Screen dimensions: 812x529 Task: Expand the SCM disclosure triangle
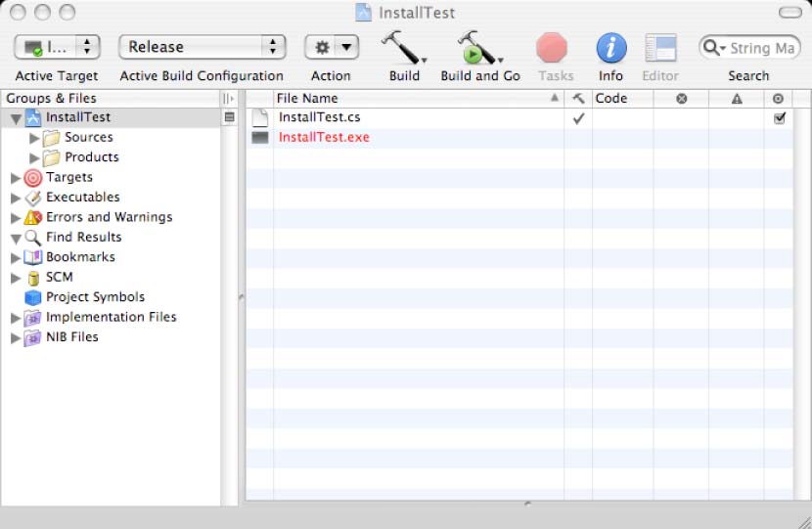tap(16, 278)
